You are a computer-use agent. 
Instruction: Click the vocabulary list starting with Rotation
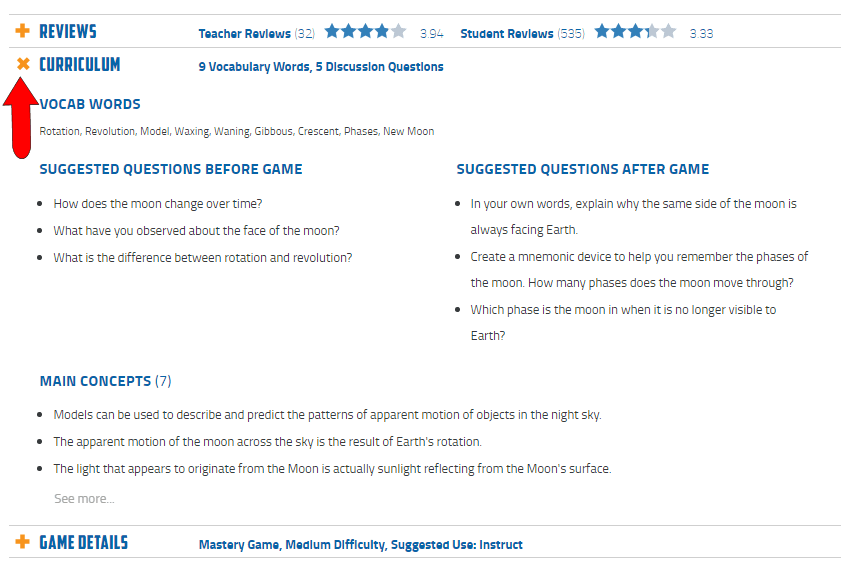(237, 131)
